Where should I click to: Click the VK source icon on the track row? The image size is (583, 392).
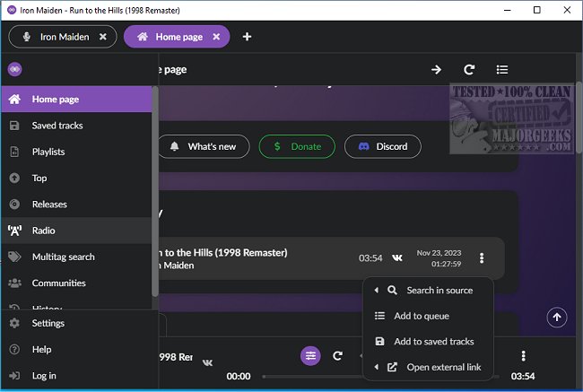397,258
